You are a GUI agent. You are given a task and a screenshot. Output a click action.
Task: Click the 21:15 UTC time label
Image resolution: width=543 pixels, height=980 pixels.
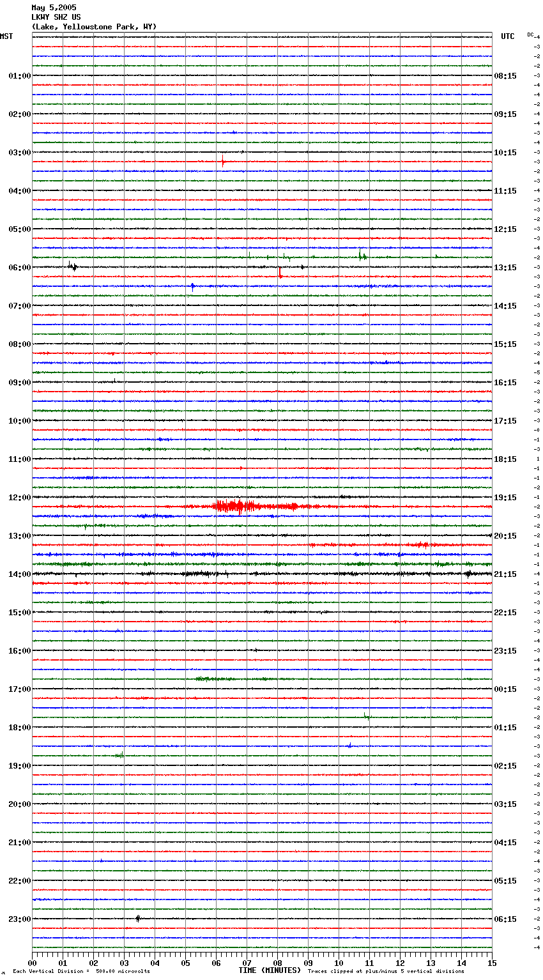[505, 574]
